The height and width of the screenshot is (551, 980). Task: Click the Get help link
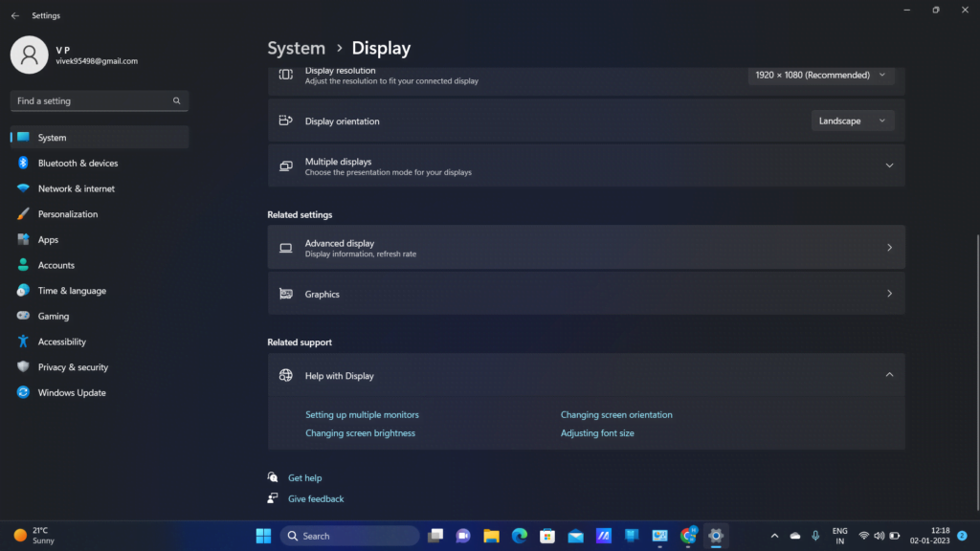305,478
